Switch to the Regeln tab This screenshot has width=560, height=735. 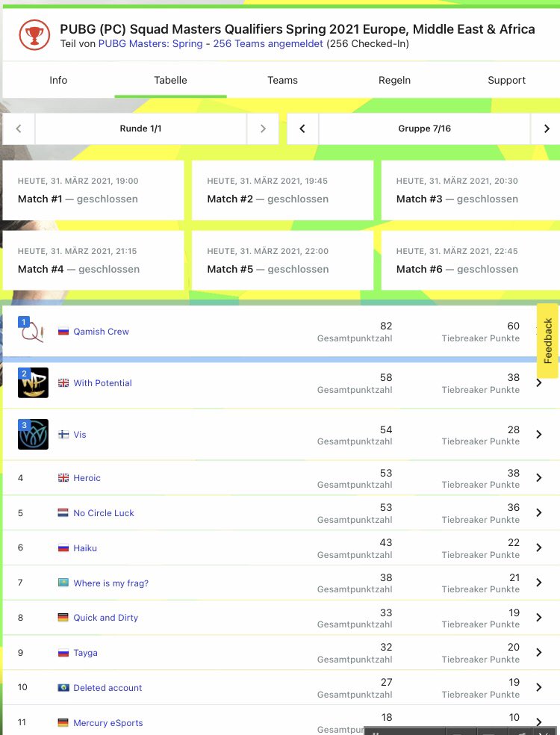click(x=394, y=80)
